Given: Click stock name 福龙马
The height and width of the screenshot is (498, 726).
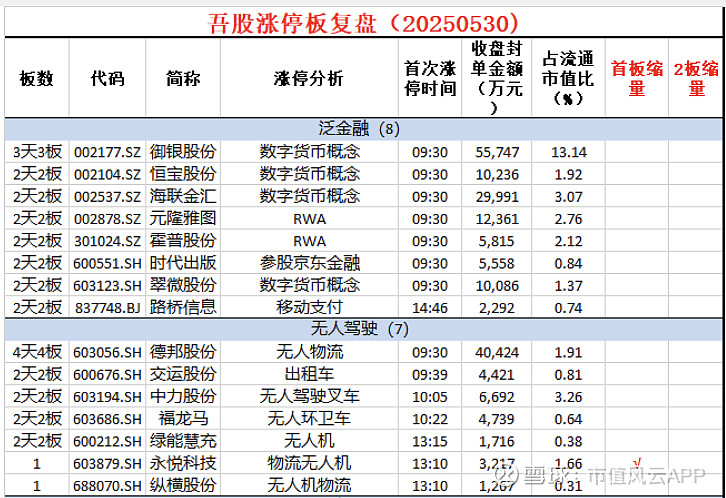Looking at the screenshot, I should coord(183,418).
